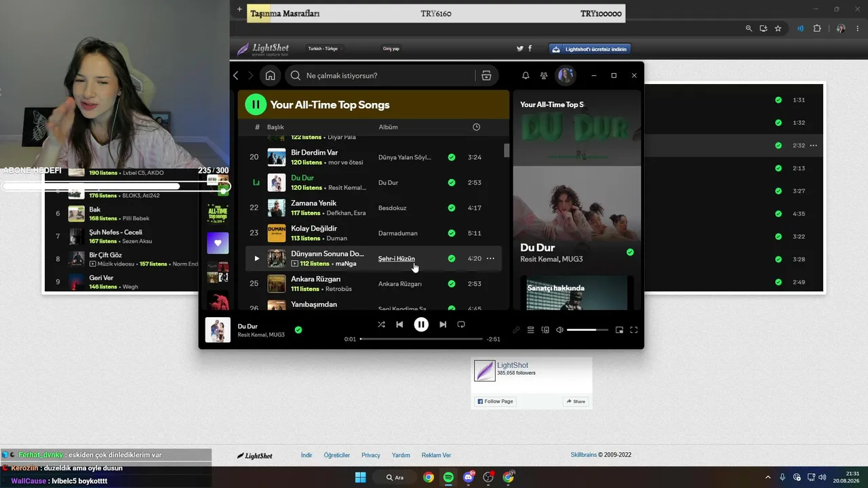This screenshot has height=488, width=868.
Task: Open the Skillbrains footer link
Action: (x=584, y=455)
